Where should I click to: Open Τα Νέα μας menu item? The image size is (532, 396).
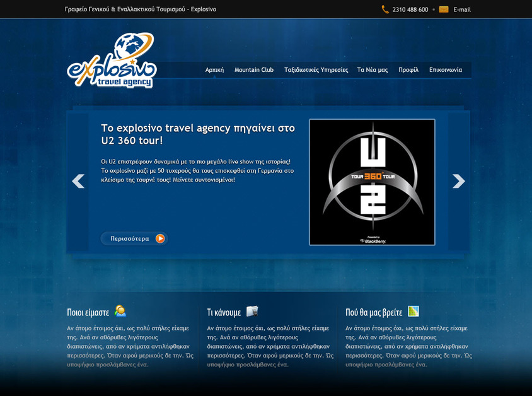372,69
